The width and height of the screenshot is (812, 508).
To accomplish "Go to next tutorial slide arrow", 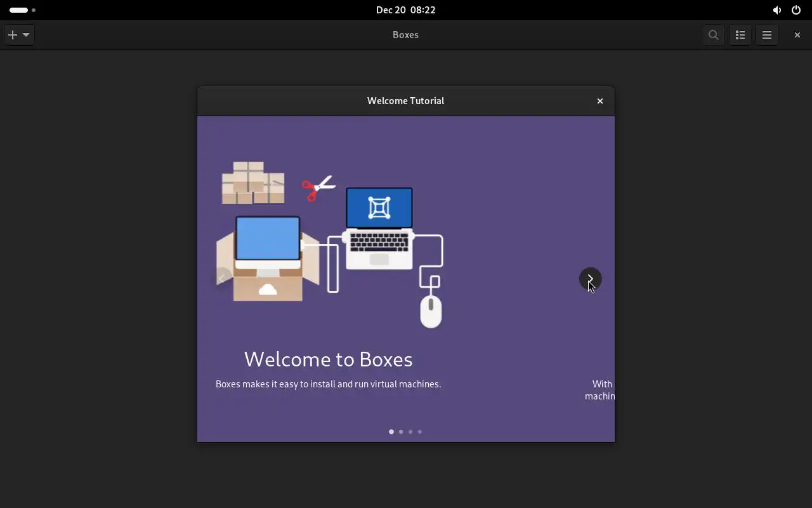I will [591, 279].
